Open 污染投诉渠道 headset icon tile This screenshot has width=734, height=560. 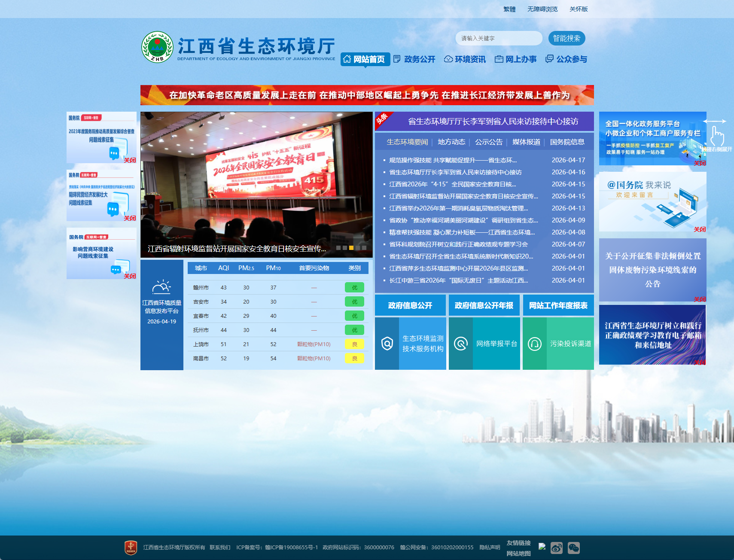[x=535, y=344]
